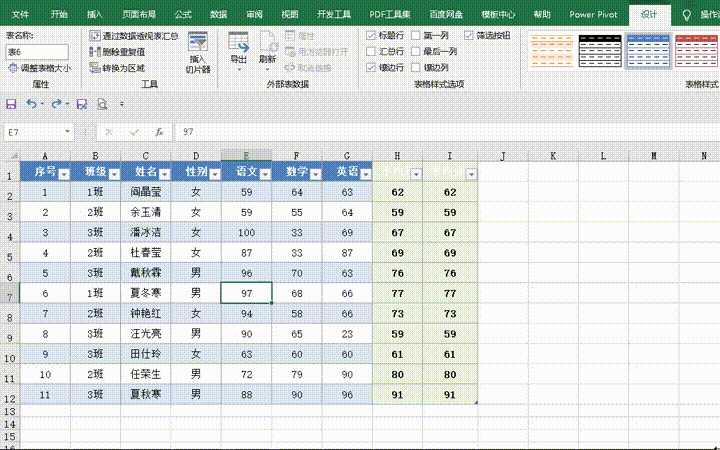Select the cell containing 汪光亮
The width and height of the screenshot is (720, 450).
146,334
